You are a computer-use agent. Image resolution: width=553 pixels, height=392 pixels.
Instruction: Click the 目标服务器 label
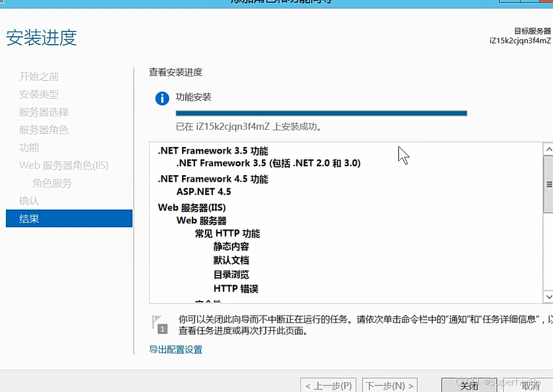pyautogui.click(x=533, y=31)
